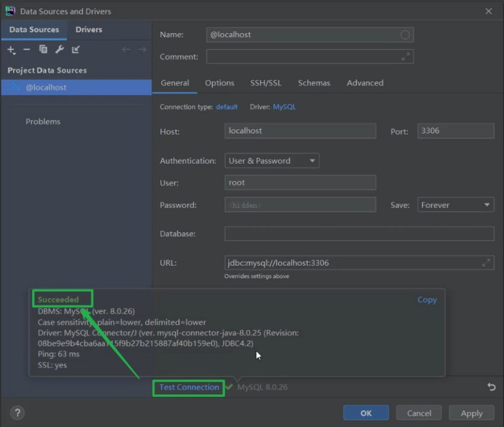Remove the selected data source with minus icon
504x427 pixels.
pos(27,50)
